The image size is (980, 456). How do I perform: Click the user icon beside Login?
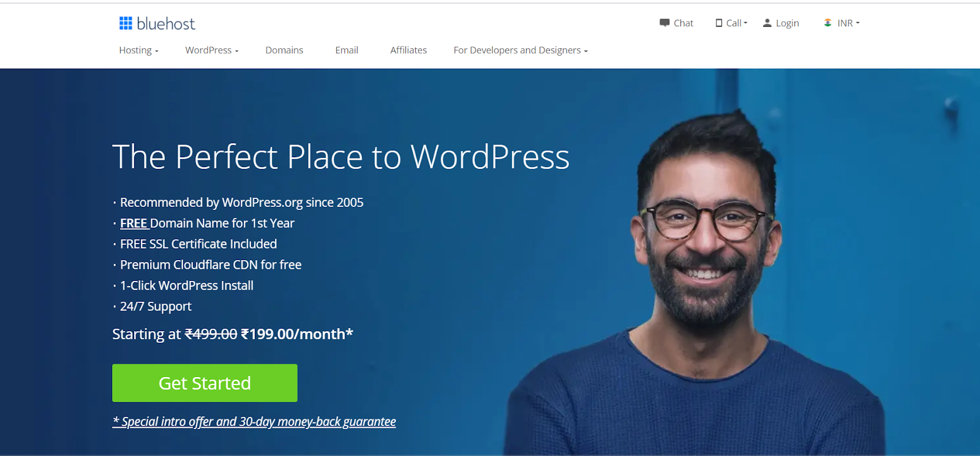(767, 23)
